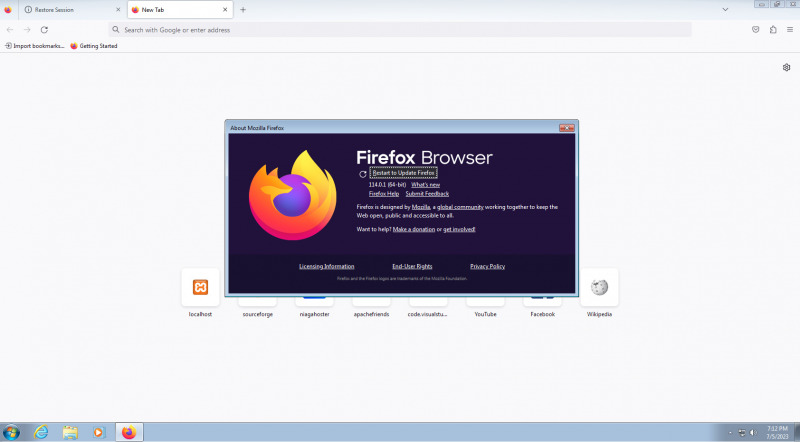Close the New Tab tab
Screen dimensions: 800x442
[225, 10]
